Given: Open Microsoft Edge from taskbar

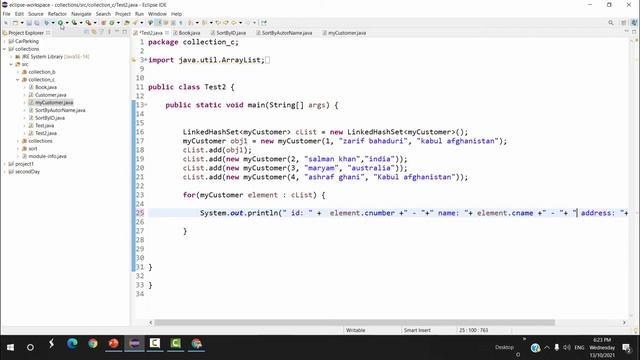Looking at the screenshot, I should 72,344.
